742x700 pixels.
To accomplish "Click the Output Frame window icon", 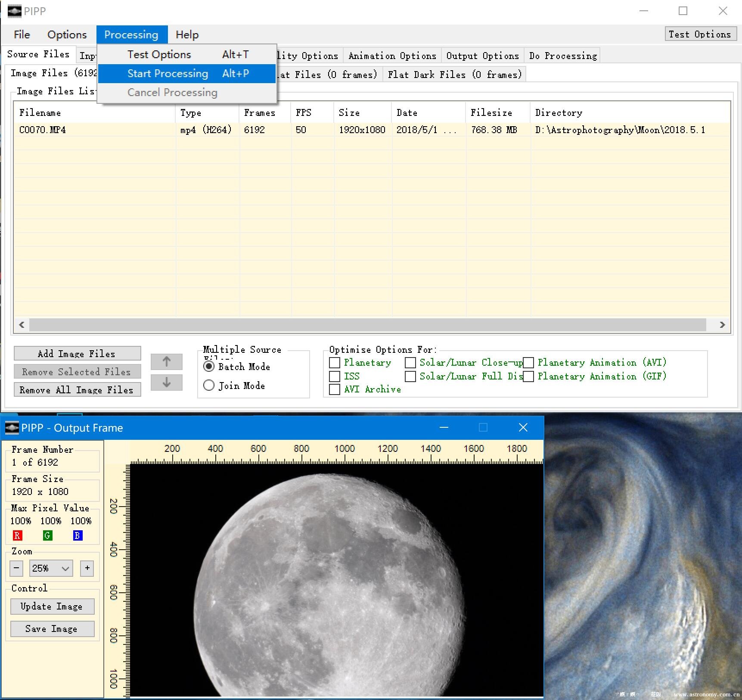I will pyautogui.click(x=12, y=428).
